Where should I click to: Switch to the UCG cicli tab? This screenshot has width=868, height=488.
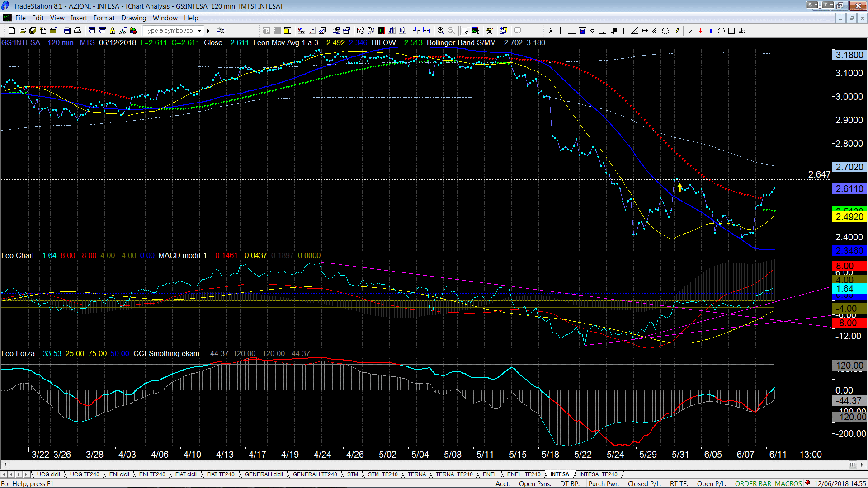pyautogui.click(x=48, y=474)
